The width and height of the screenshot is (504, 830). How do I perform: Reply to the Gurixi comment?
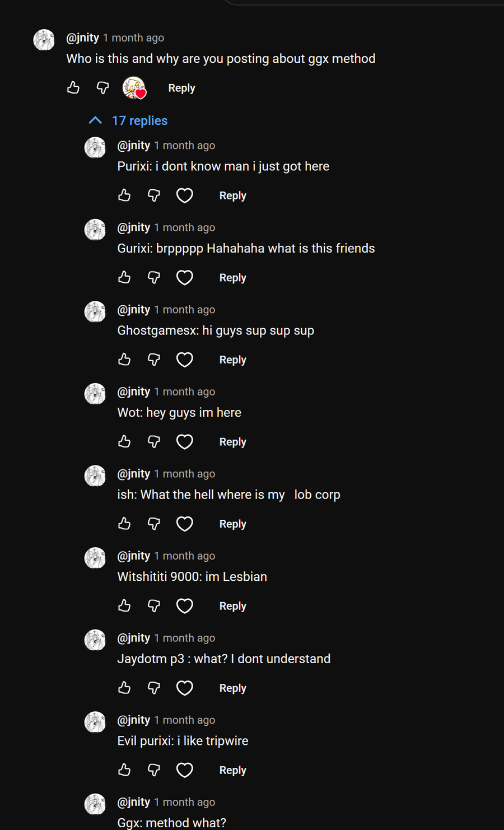[232, 278]
